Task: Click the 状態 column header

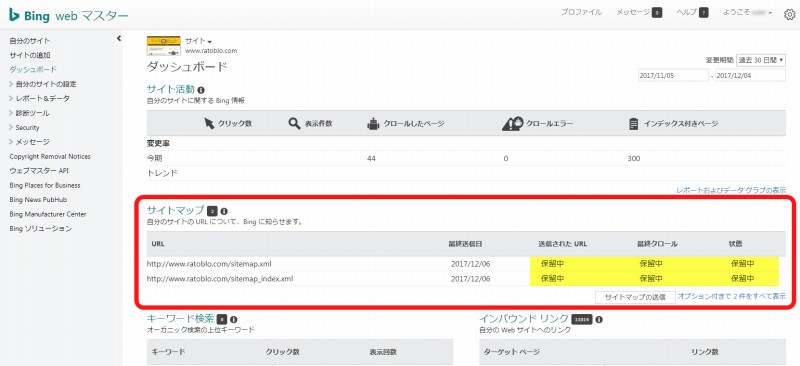Action: tap(736, 244)
